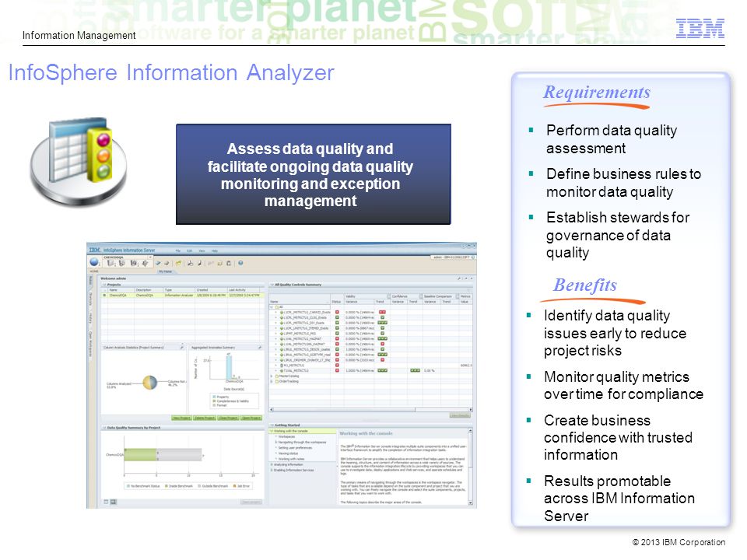Click scroll-down arrow of help text pane

click(470, 502)
